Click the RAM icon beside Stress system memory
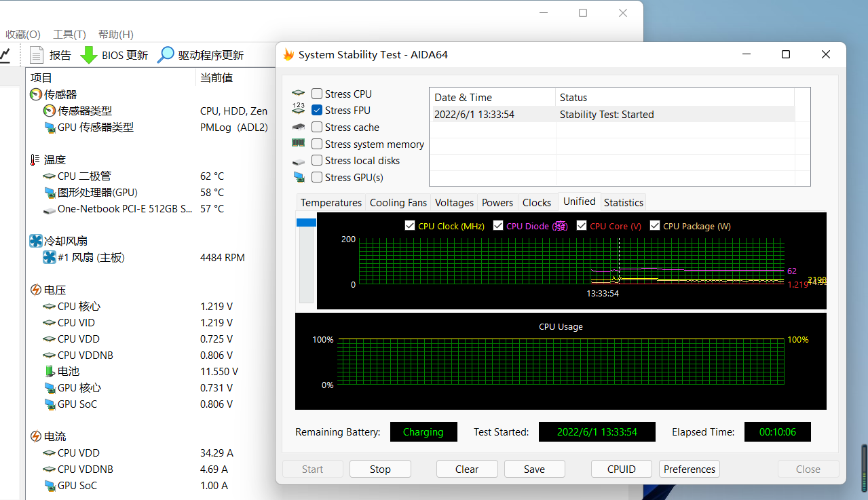The height and width of the screenshot is (500, 868). (299, 143)
